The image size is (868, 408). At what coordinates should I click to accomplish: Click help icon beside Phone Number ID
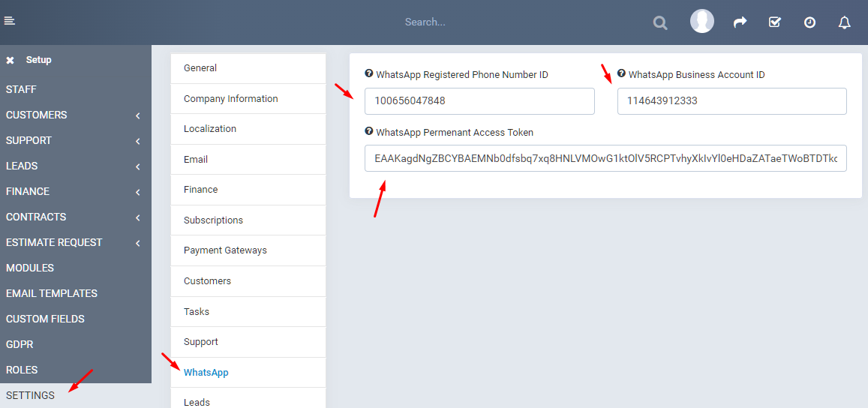click(x=368, y=73)
